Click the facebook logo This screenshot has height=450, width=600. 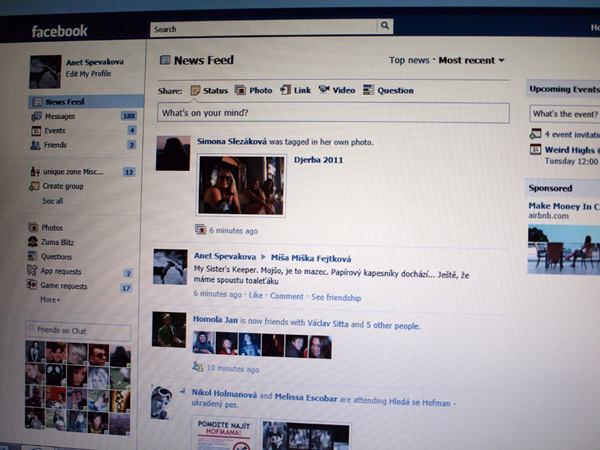pos(59,31)
